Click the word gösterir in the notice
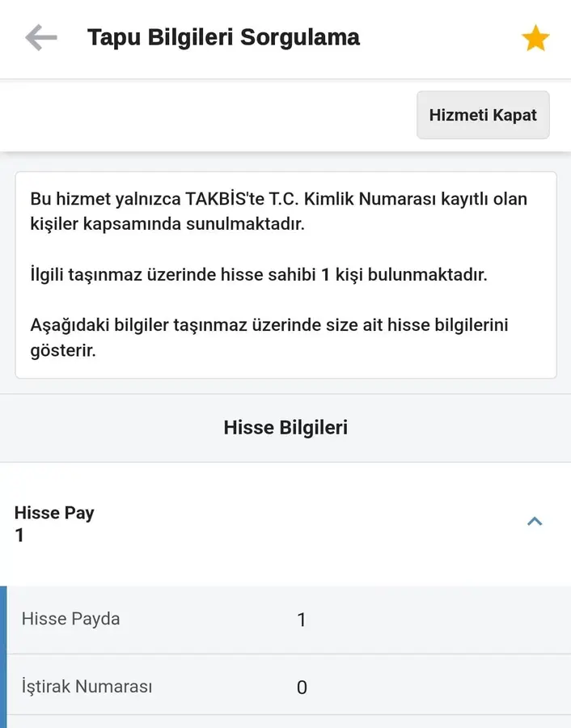This screenshot has width=571, height=728. tap(63, 352)
